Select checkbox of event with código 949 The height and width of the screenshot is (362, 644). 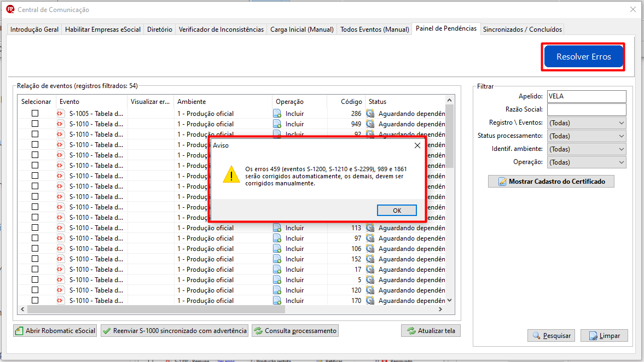click(x=35, y=124)
